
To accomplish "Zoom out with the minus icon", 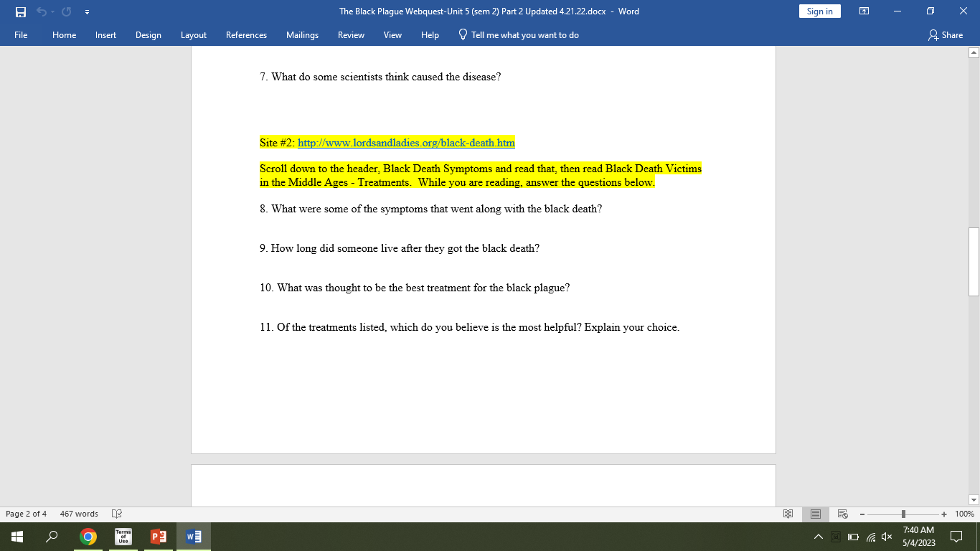I will 862,514.
